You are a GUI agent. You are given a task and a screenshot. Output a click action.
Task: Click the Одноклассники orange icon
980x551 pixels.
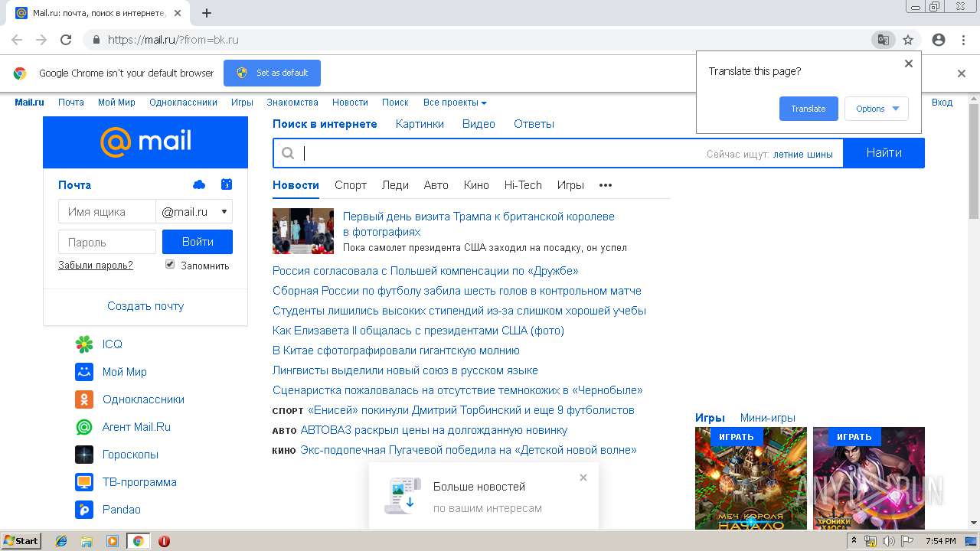[84, 399]
